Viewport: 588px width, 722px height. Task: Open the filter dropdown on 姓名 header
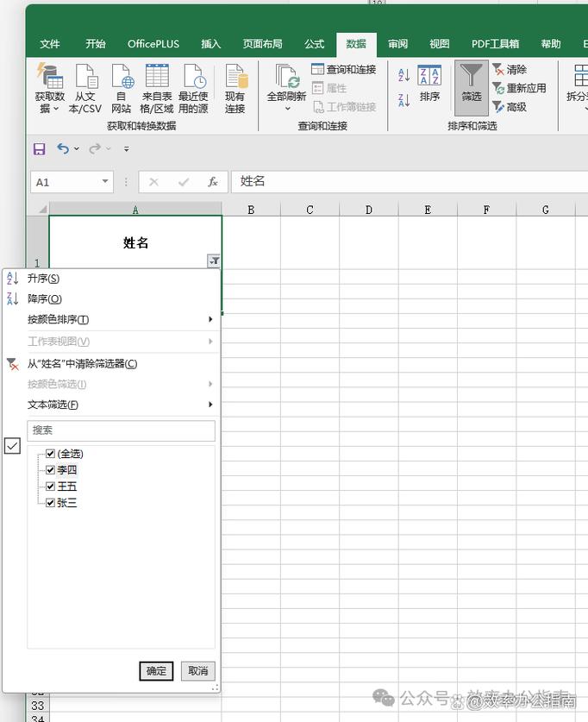214,261
